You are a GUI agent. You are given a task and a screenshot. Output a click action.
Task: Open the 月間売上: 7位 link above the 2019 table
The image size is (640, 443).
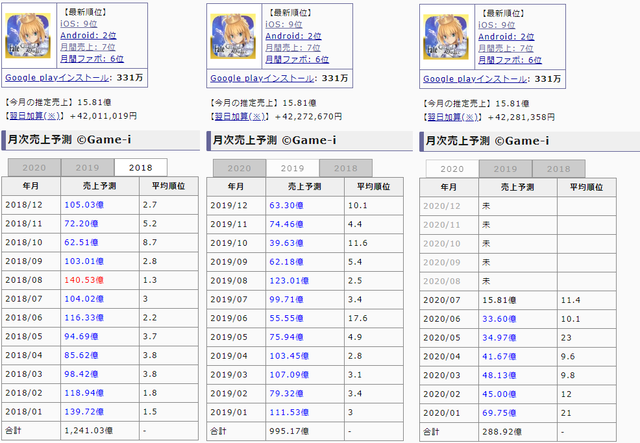coord(293,48)
